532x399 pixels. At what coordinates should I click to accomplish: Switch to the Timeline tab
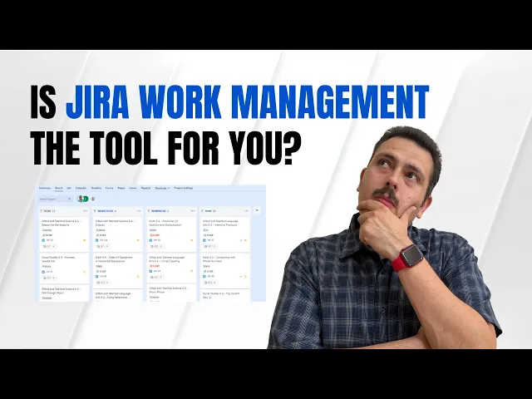pyautogui.click(x=96, y=188)
